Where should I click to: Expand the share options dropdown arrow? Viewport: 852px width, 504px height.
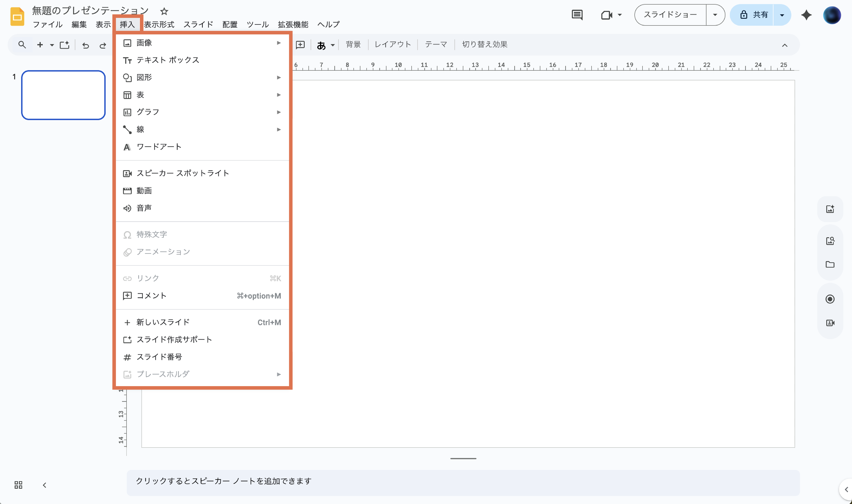782,15
